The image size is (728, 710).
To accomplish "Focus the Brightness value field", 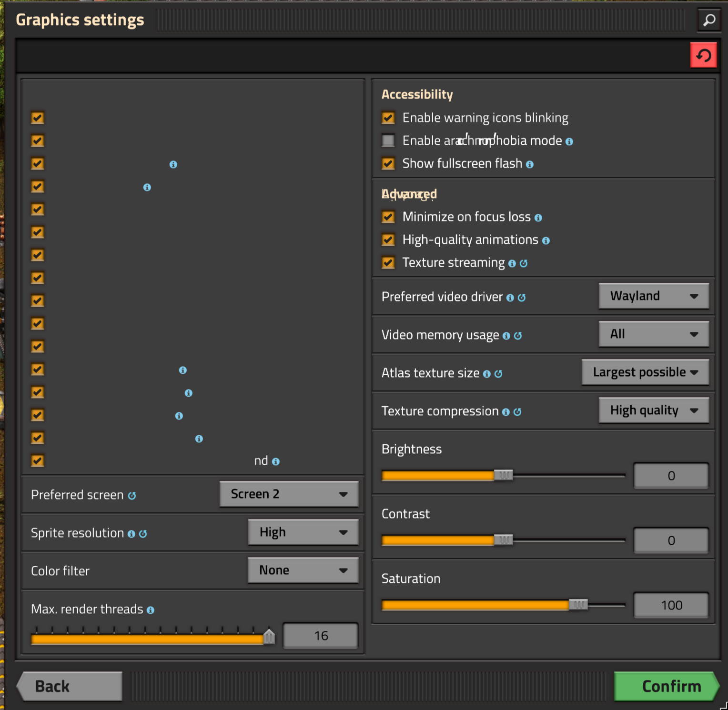I will (x=671, y=476).
